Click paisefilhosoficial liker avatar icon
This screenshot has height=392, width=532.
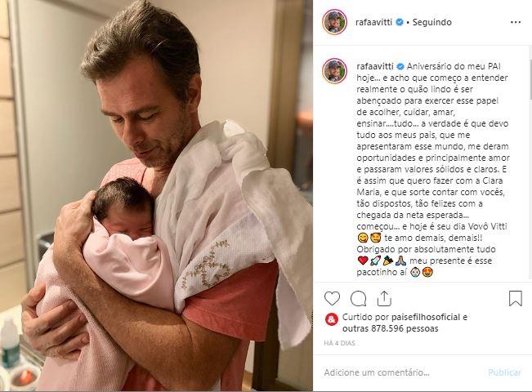332,319
